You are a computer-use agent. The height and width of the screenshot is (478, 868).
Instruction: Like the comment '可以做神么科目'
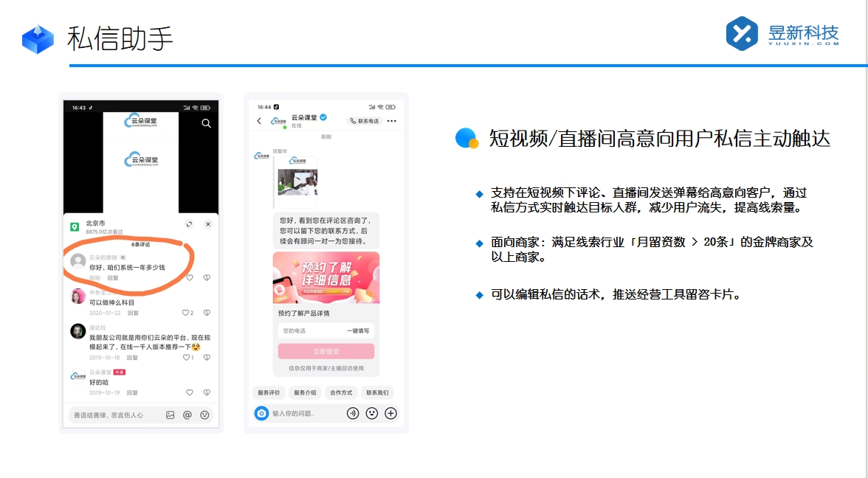(186, 313)
